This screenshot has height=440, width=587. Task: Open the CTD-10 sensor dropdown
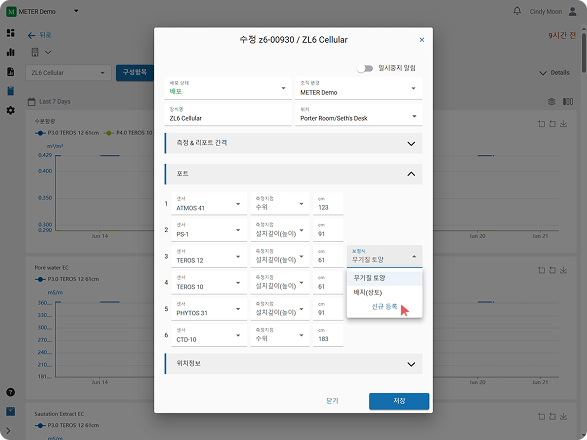coord(209,336)
